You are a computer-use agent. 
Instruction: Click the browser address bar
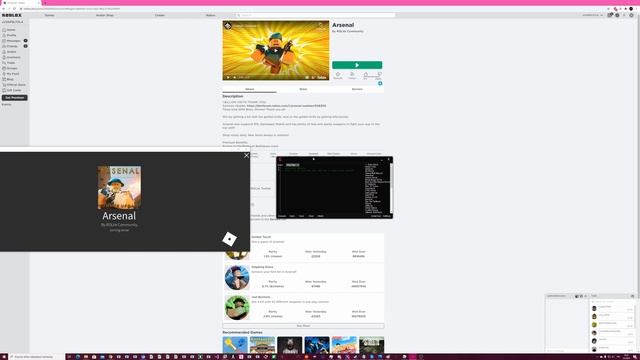[310, 9]
